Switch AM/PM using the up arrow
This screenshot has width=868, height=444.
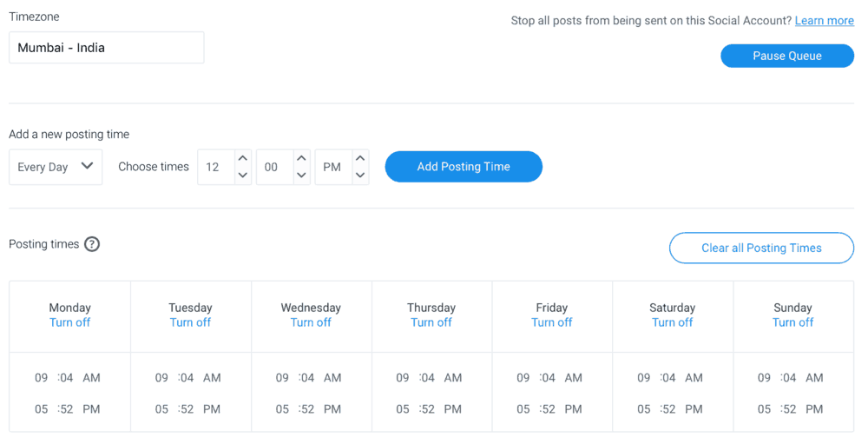(x=360, y=158)
